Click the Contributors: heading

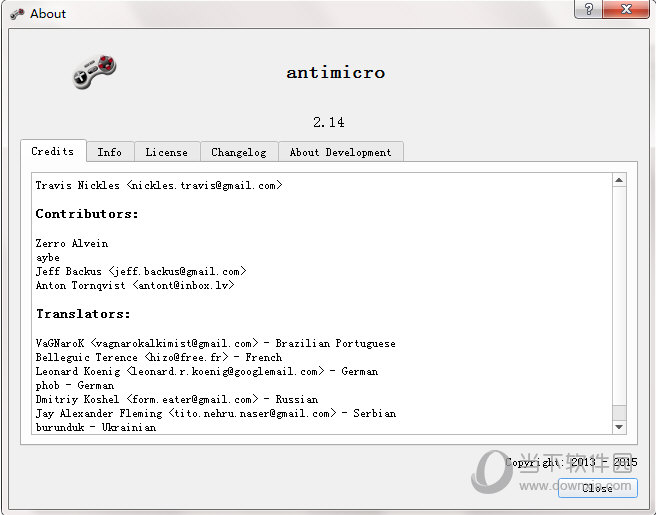[87, 214]
